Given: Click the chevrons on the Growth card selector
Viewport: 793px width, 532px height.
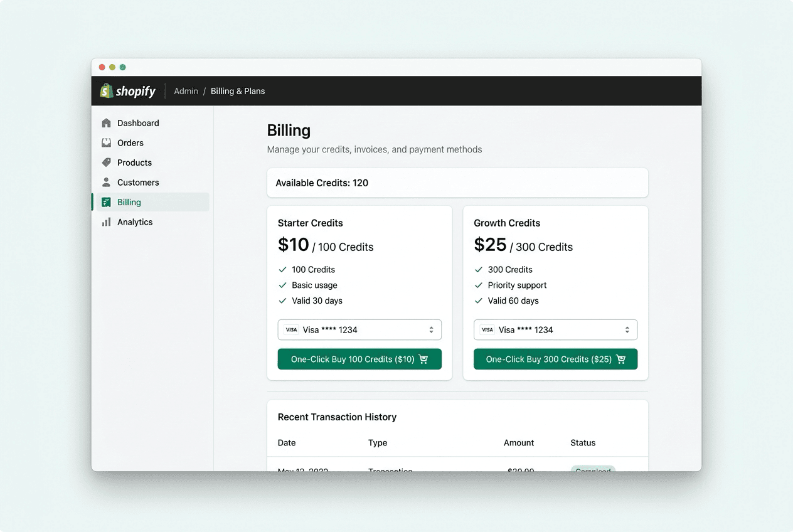Looking at the screenshot, I should 627,329.
